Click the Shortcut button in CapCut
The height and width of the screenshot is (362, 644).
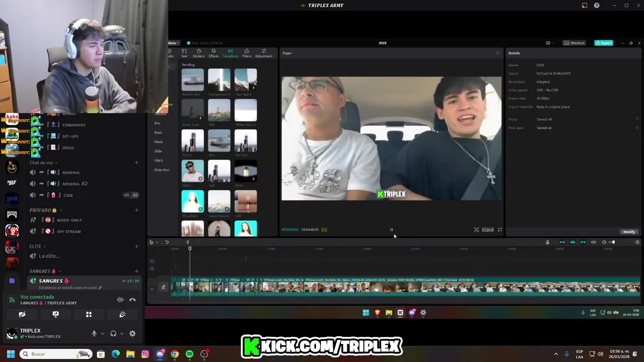575,43
